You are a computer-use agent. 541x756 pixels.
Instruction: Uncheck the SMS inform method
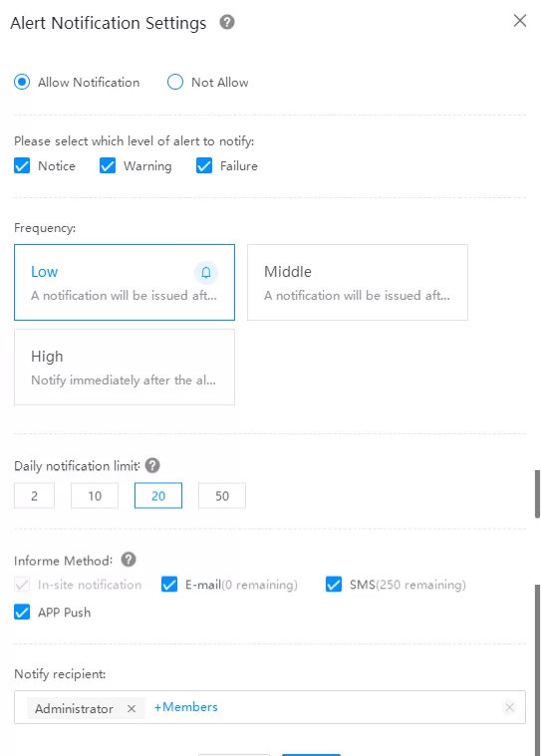(334, 585)
